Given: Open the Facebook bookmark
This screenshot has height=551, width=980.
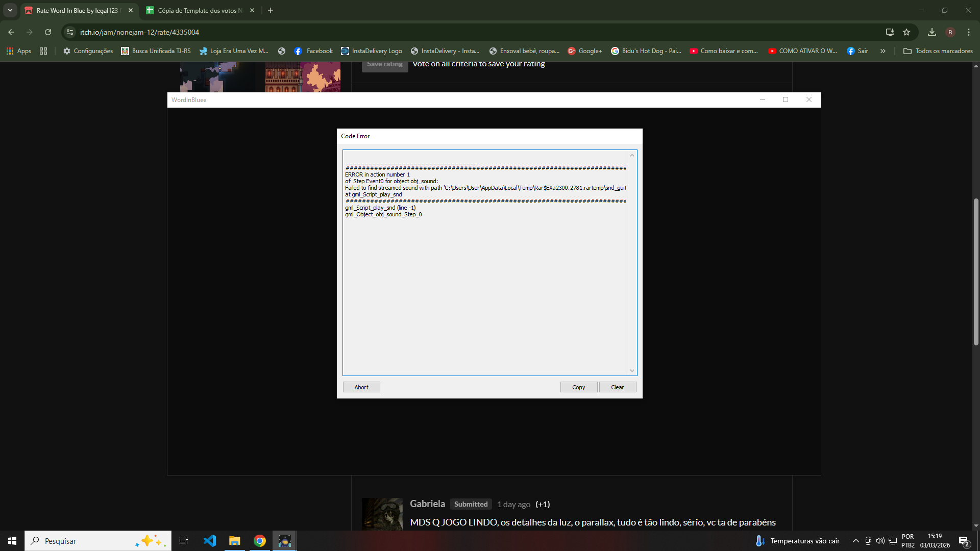Looking at the screenshot, I should pos(313,51).
